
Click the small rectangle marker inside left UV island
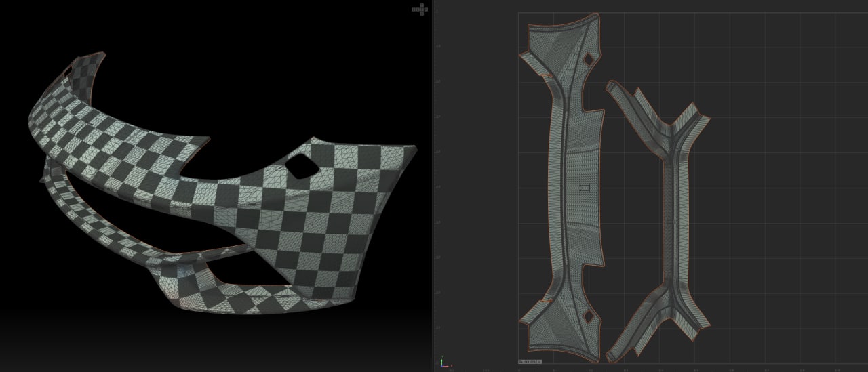[x=585, y=187]
